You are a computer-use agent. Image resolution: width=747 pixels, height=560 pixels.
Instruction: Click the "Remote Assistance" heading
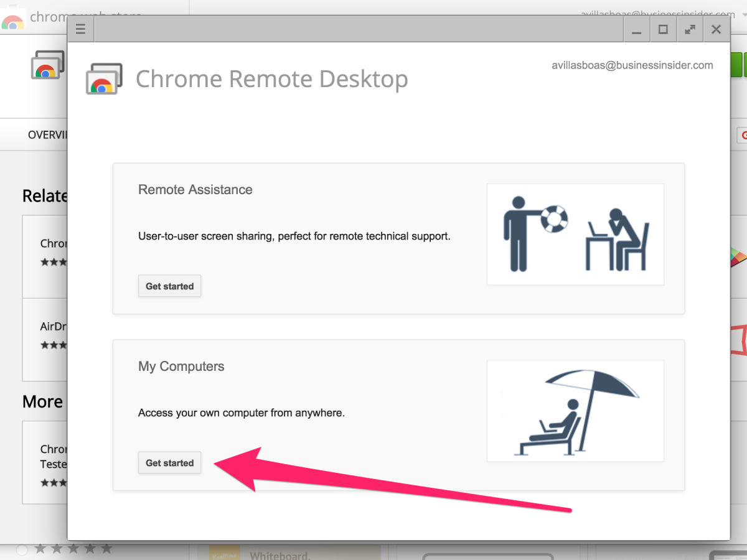[x=195, y=190]
